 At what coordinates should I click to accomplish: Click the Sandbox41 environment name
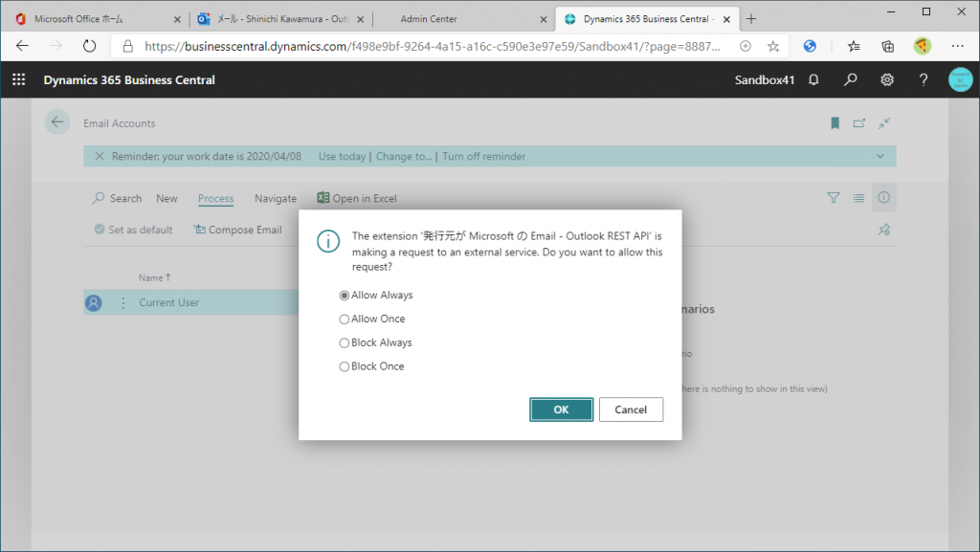(x=765, y=80)
